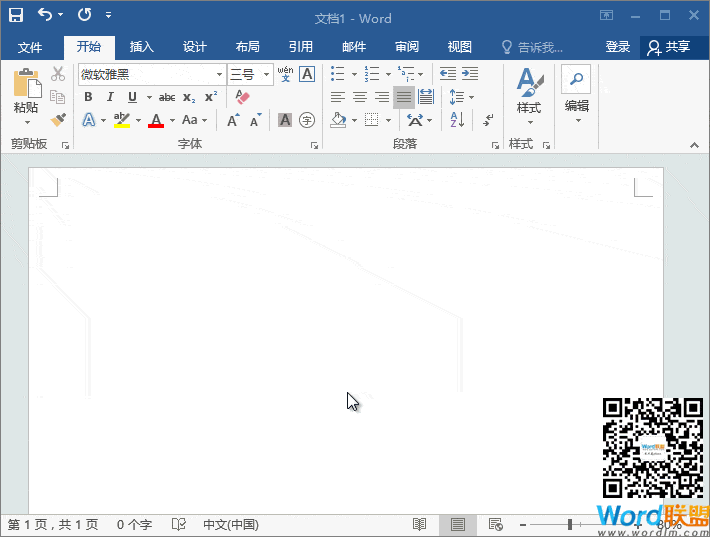Click the Sort A-Z icon

coord(457,120)
